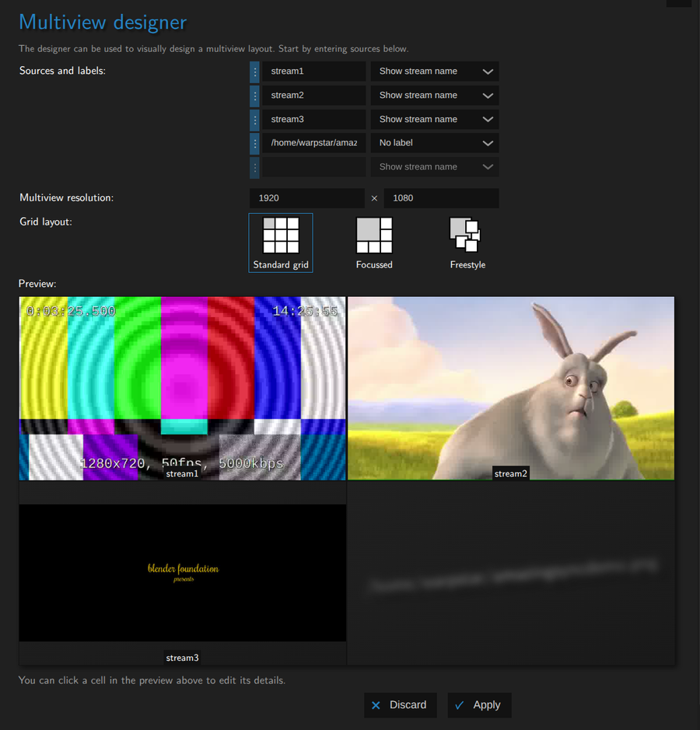Edit the stream3 source field
700x730 pixels.
313,119
